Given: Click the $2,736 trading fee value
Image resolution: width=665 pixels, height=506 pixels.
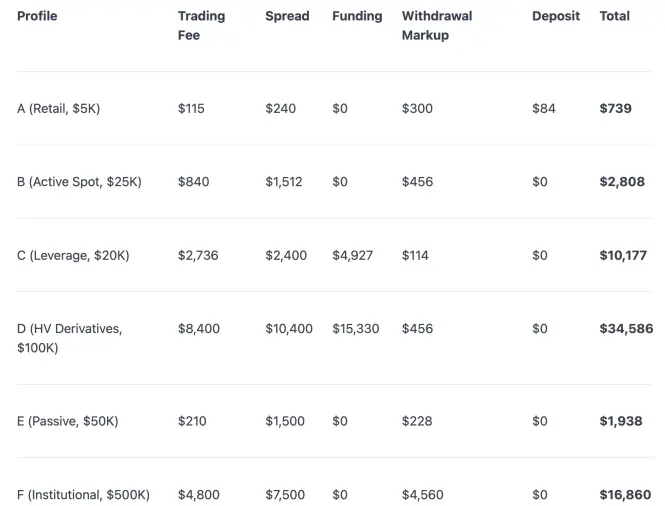Looking at the screenshot, I should click(198, 256).
